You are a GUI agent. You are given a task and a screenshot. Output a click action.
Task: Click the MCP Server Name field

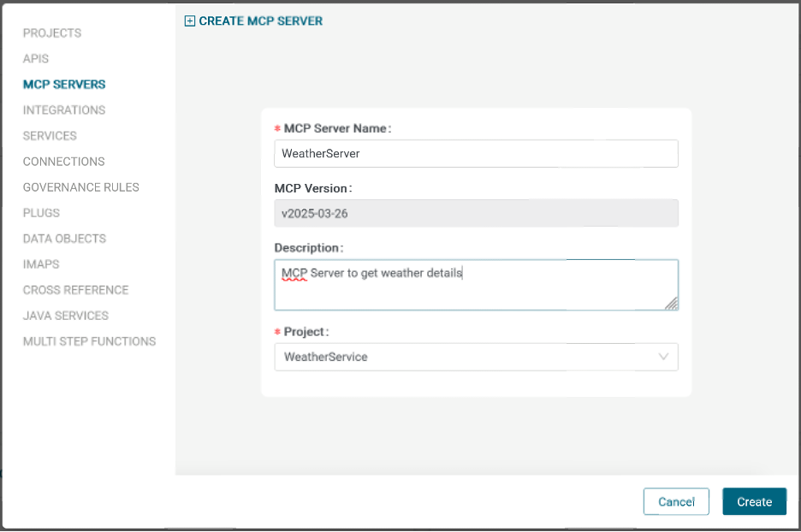476,154
